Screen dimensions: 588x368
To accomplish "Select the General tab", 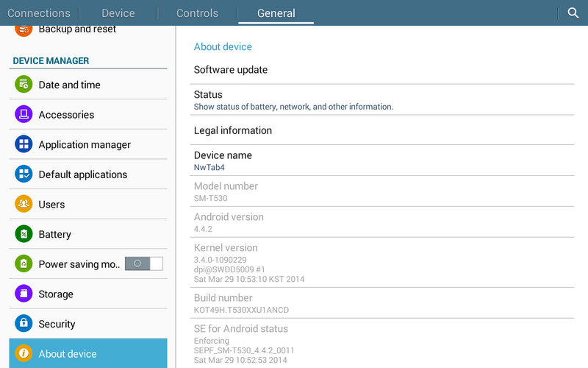I will (x=276, y=13).
